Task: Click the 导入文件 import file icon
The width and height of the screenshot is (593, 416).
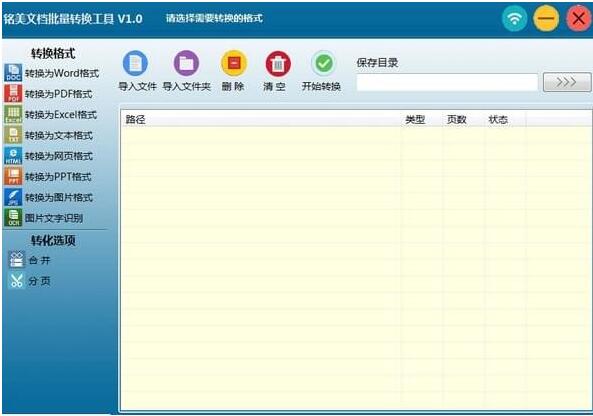Action: pyautogui.click(x=135, y=63)
